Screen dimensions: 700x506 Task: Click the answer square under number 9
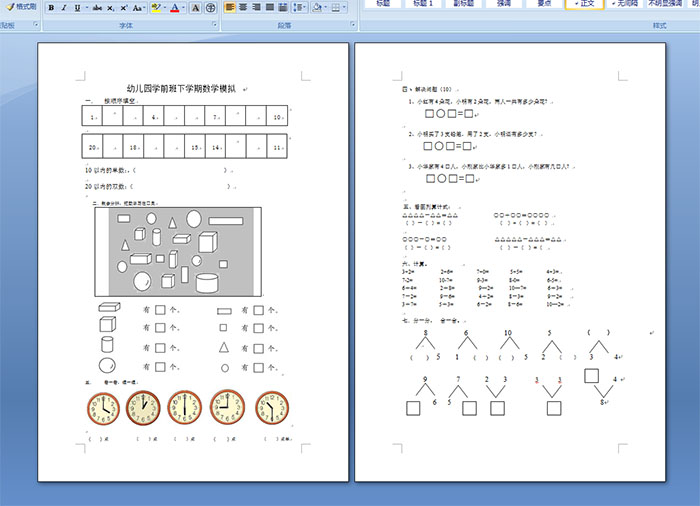413,408
